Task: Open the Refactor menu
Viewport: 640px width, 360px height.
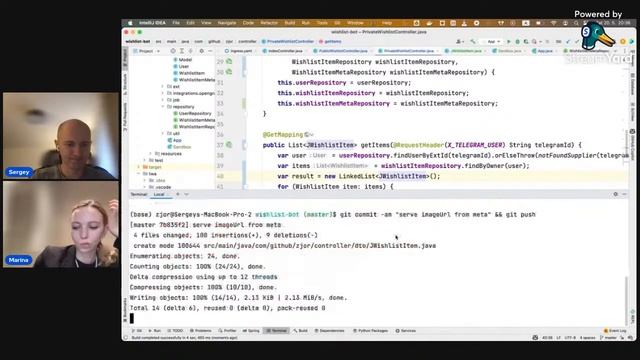Action: tap(269, 23)
